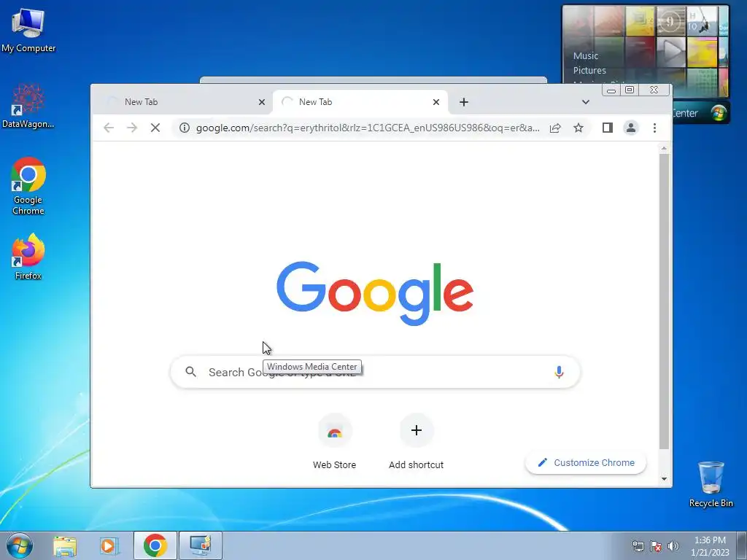Go forward in the Chrome toolbar
The height and width of the screenshot is (560, 747).
[132, 128]
